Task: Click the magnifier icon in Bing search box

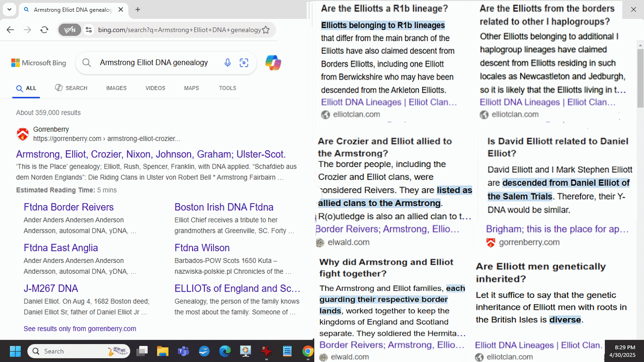Action: click(86, 63)
